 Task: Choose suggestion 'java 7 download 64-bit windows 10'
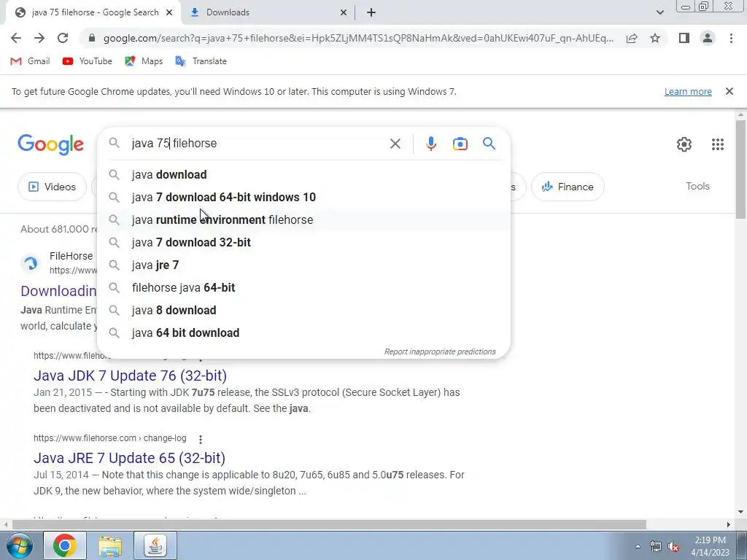[303, 197]
